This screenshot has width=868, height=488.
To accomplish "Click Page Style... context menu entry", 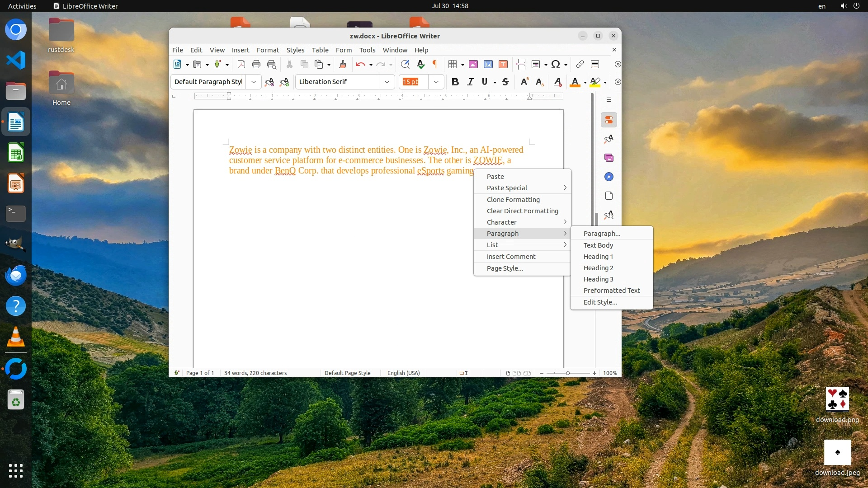I will [505, 268].
